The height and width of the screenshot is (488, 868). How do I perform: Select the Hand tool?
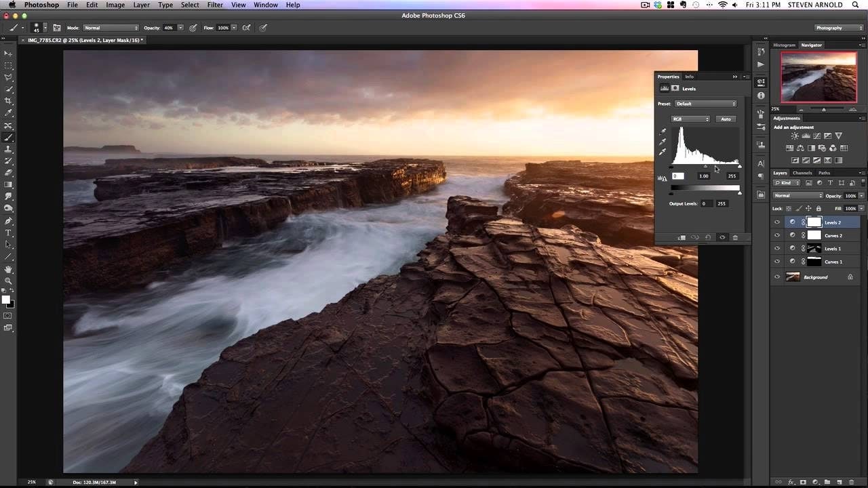(8, 269)
